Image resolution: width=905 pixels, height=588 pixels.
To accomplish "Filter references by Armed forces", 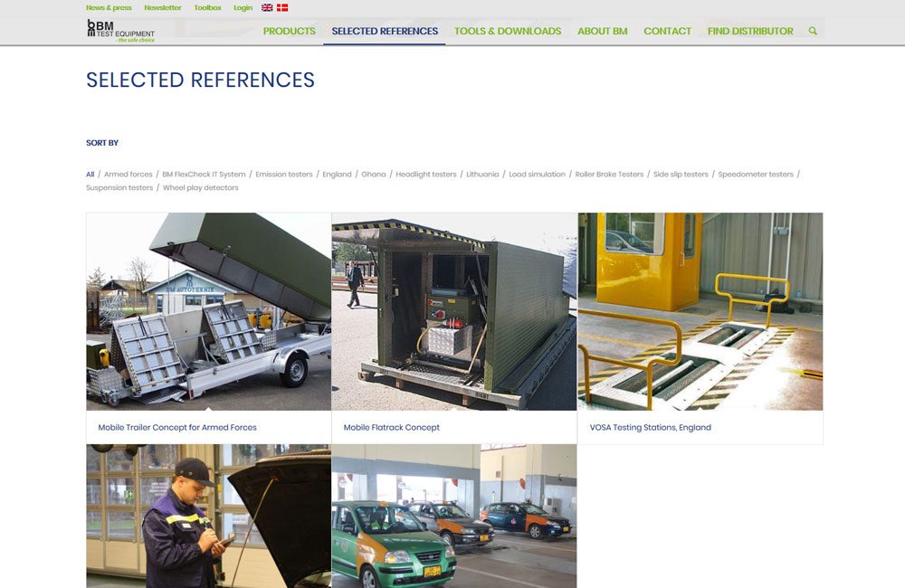I will (x=129, y=174).
